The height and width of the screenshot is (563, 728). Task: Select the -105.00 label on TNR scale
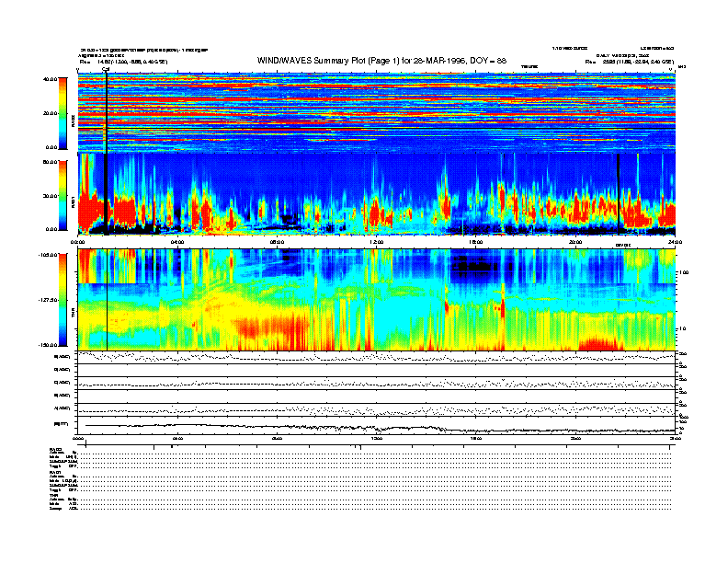tap(49, 255)
